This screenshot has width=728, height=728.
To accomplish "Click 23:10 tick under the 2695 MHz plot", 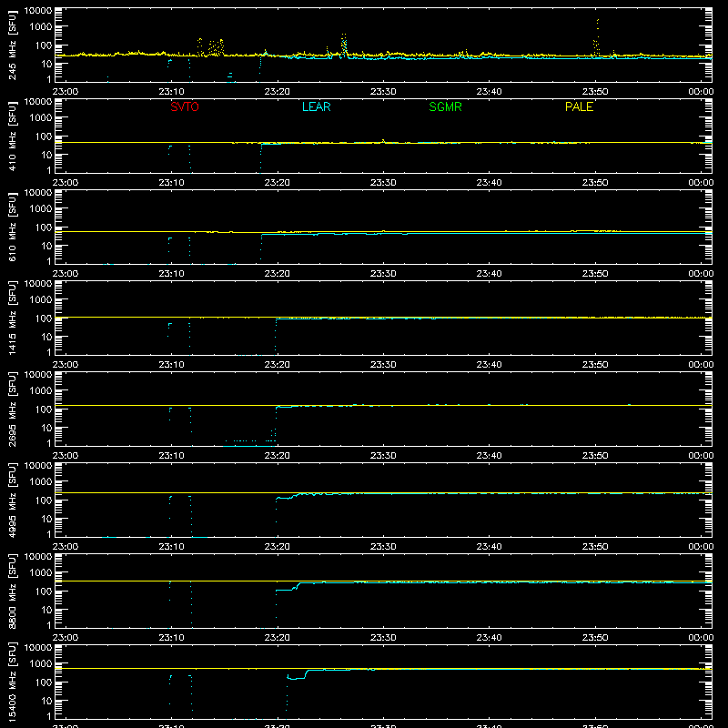I will 171,456.
